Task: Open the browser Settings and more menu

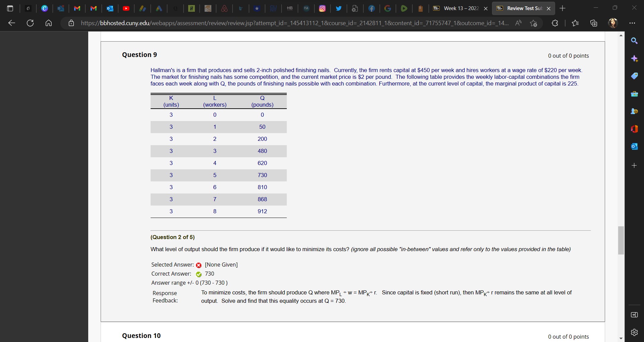Action: coord(633,23)
